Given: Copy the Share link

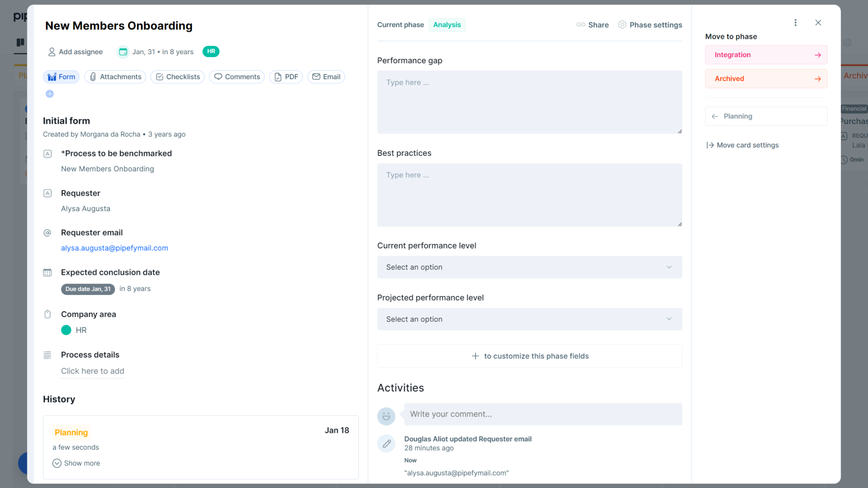Looking at the screenshot, I should (592, 25).
